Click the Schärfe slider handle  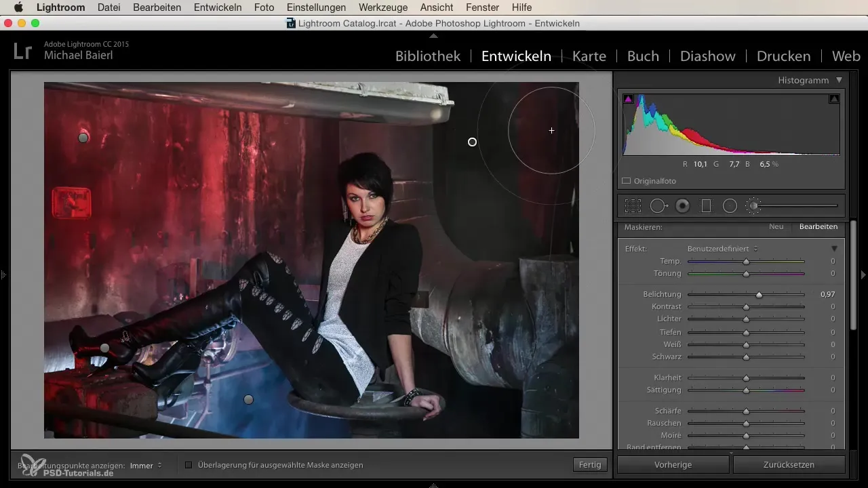click(746, 411)
